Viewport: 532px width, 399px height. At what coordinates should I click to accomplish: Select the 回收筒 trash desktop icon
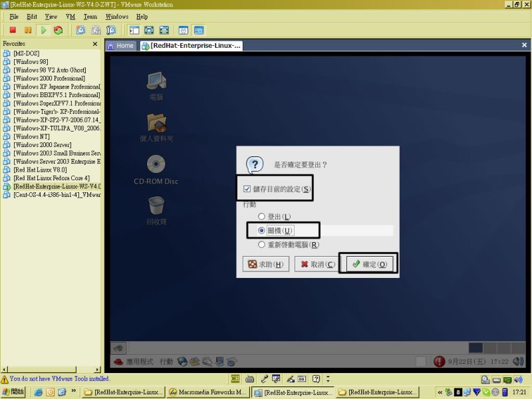click(156, 211)
